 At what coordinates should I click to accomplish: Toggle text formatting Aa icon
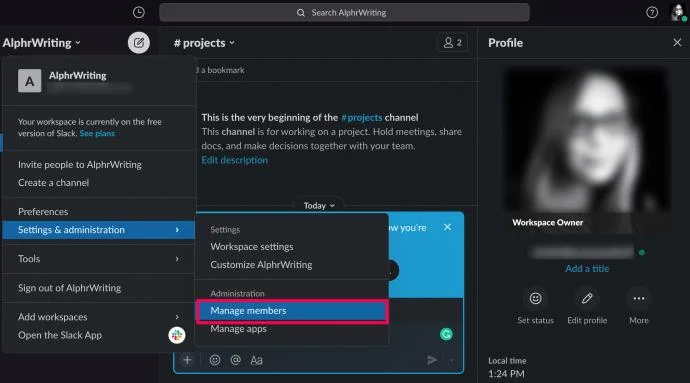click(256, 360)
